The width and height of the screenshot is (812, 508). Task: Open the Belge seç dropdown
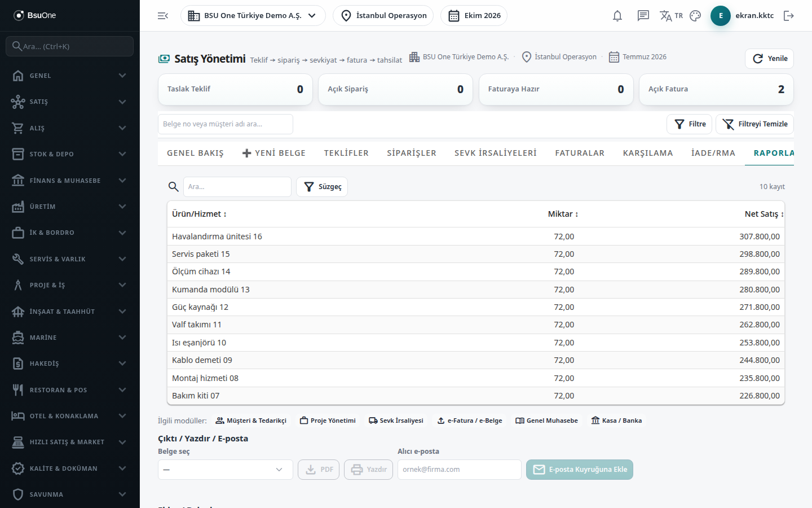[226, 470]
